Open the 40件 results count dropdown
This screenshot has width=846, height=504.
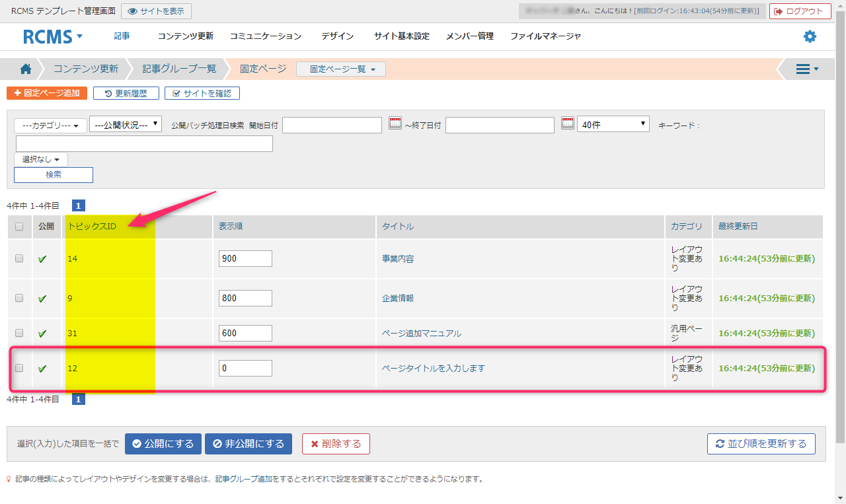(x=613, y=124)
